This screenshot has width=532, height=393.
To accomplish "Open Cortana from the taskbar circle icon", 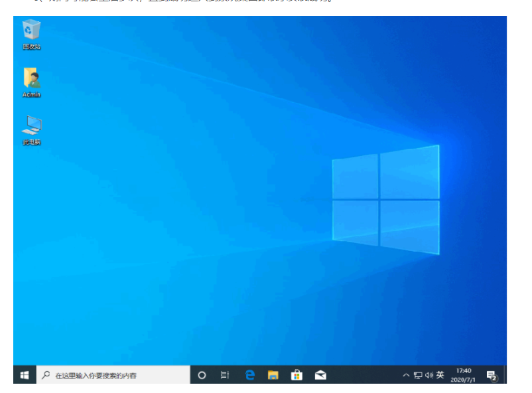I will 202,375.
